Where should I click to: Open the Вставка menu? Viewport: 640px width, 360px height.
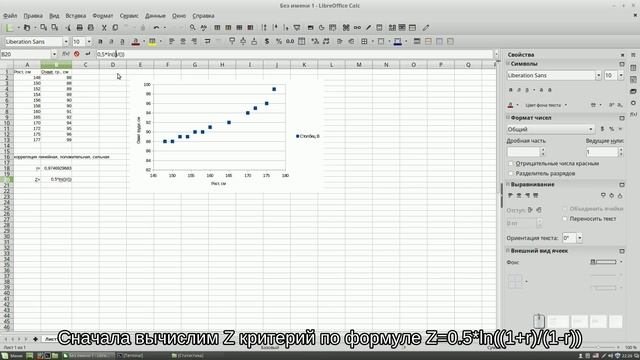tap(76, 16)
